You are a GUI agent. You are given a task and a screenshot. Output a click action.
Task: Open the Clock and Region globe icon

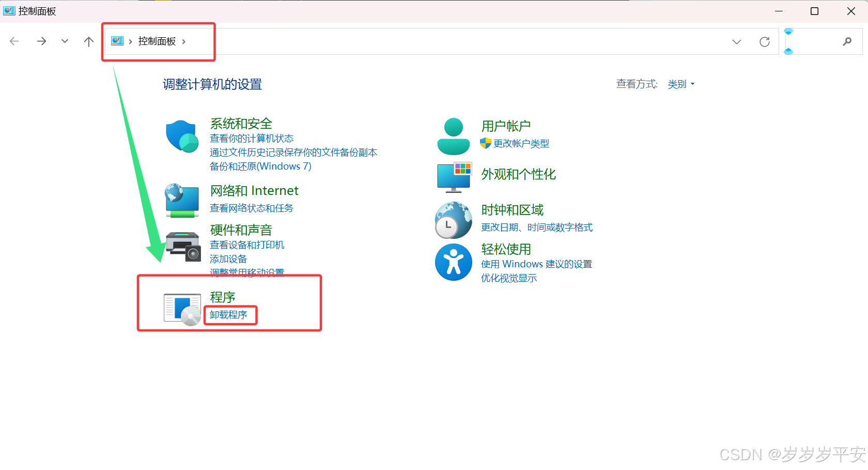pos(454,220)
